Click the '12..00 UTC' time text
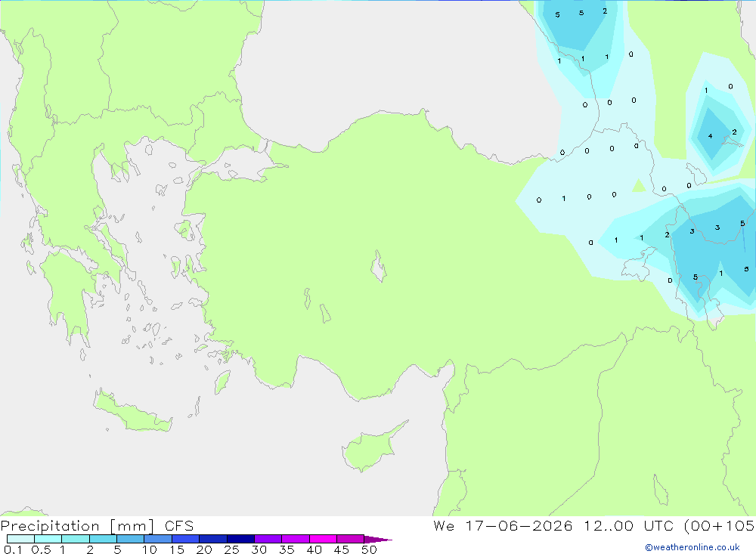 [631, 525]
